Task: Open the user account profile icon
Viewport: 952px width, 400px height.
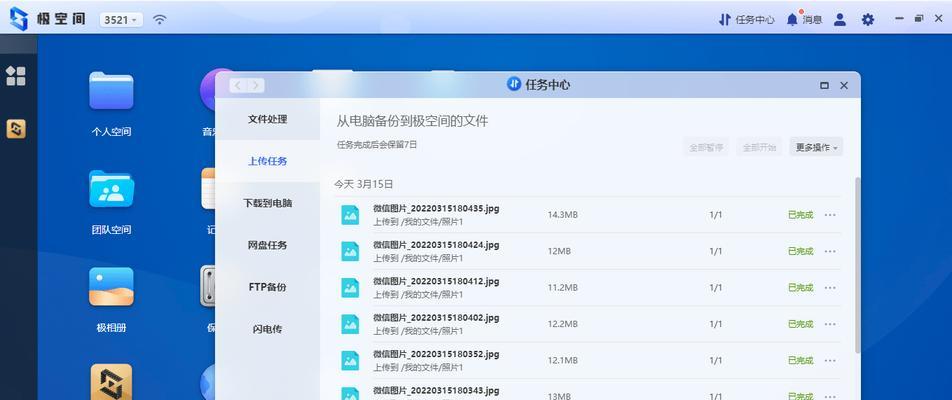Action: tap(840, 19)
